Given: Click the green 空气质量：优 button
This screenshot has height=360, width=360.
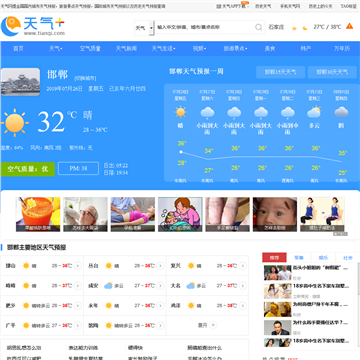Looking at the screenshot, I should (28, 169).
